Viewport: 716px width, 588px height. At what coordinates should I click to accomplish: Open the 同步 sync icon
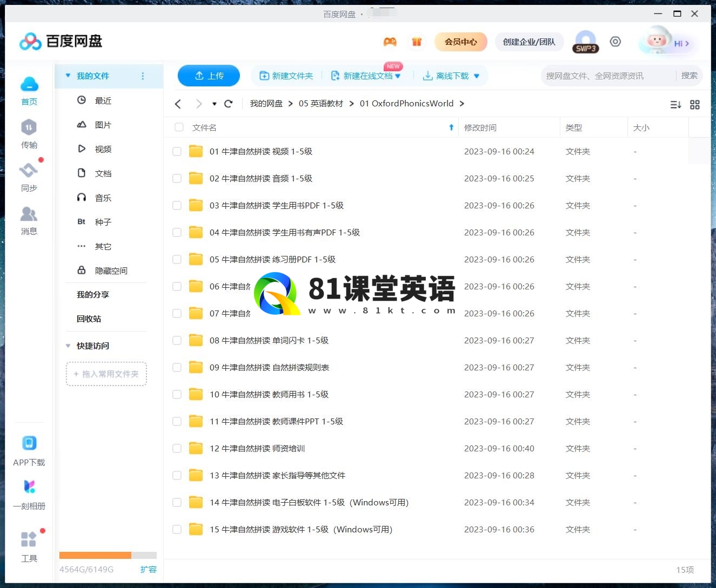[x=29, y=171]
